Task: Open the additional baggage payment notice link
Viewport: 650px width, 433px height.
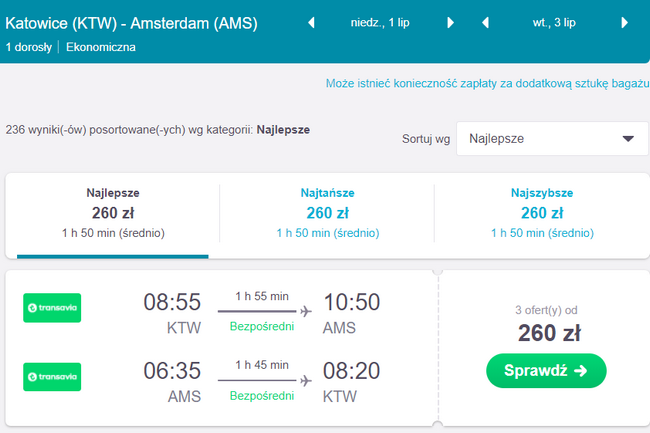Action: (488, 84)
